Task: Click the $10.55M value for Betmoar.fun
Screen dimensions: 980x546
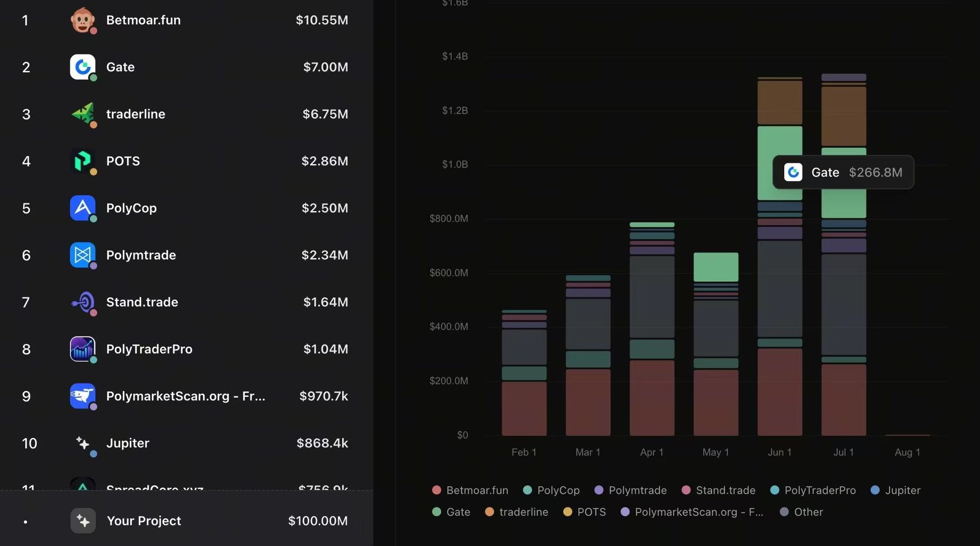Action: (322, 20)
